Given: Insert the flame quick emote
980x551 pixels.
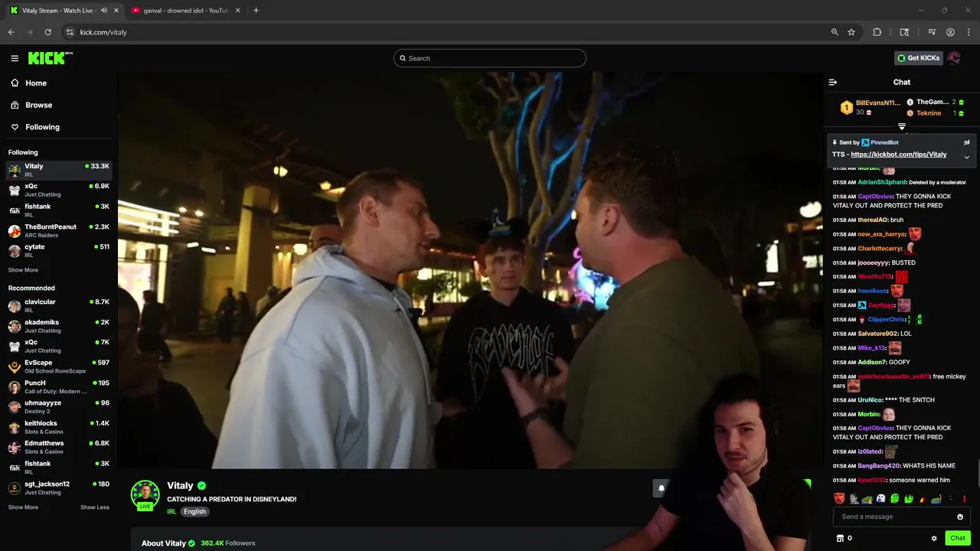Looking at the screenshot, I should [x=922, y=499].
